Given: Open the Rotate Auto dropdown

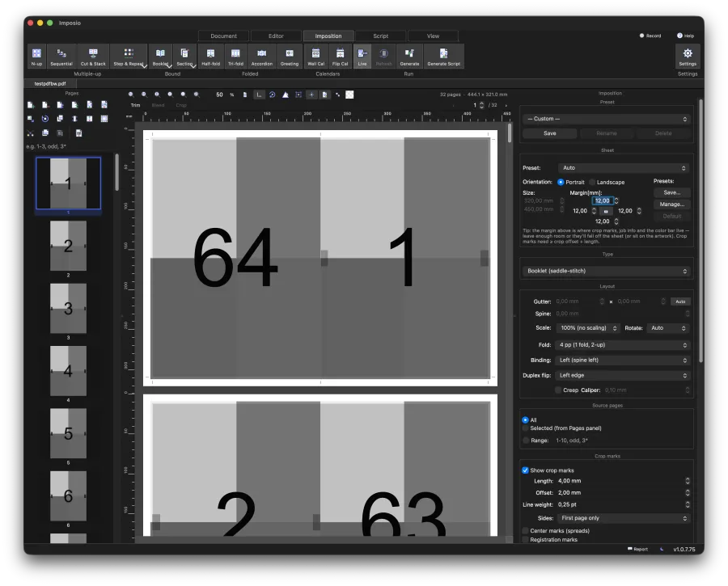Looking at the screenshot, I should (x=668, y=328).
